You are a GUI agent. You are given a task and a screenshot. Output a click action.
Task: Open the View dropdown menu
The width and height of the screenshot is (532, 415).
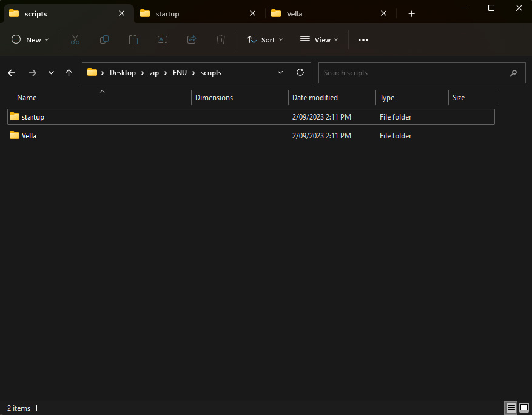point(319,39)
